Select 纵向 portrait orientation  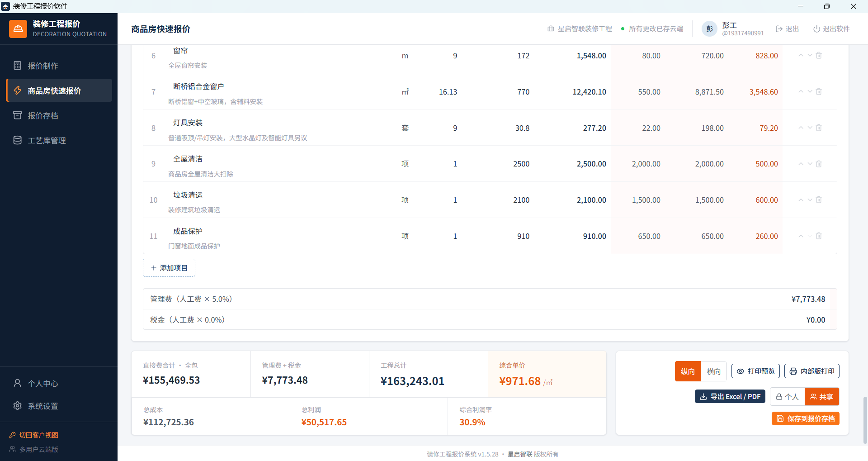[688, 371]
